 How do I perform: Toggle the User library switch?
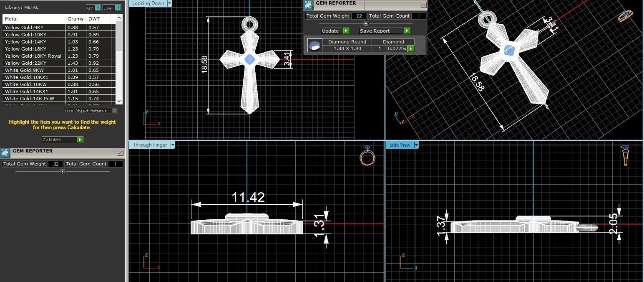coord(118,8)
